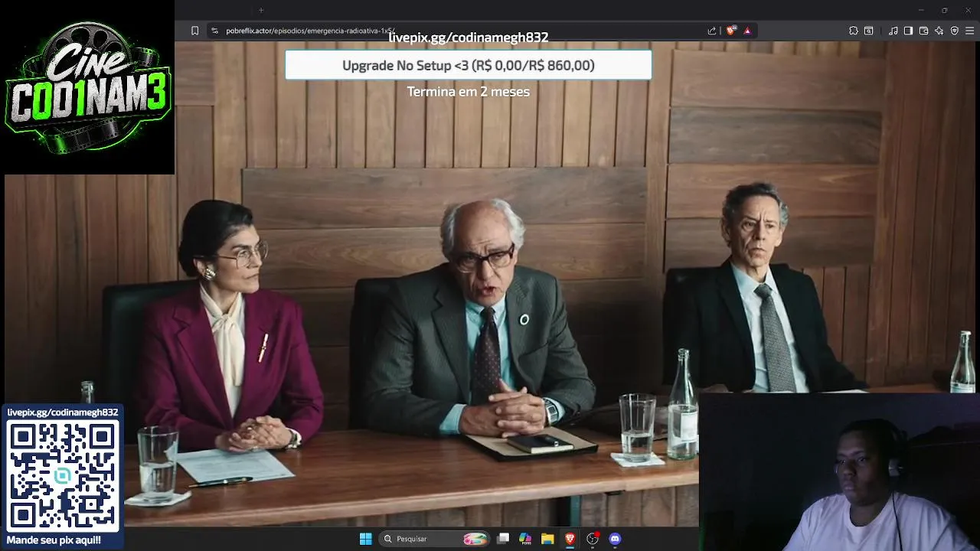Open Discord from the taskbar
Image resolution: width=980 pixels, height=551 pixels.
click(x=614, y=539)
